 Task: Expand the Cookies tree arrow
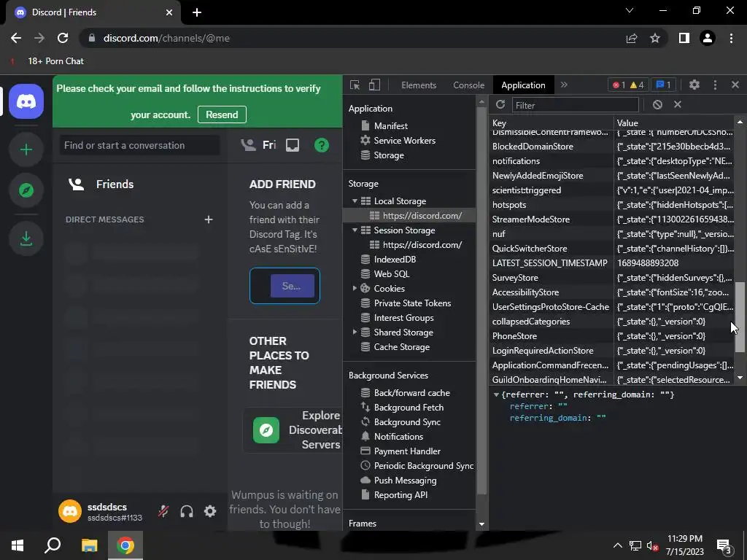[x=355, y=289]
